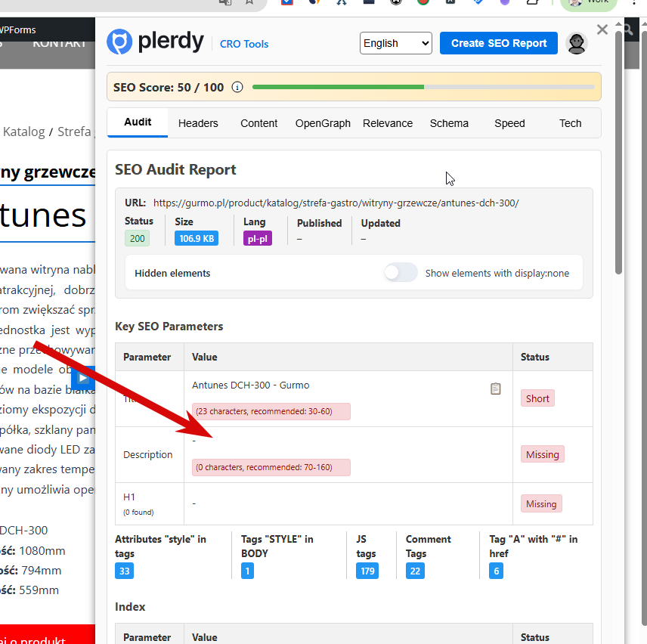The height and width of the screenshot is (644, 647).
Task: Click the Description parameter cell
Action: click(x=150, y=454)
